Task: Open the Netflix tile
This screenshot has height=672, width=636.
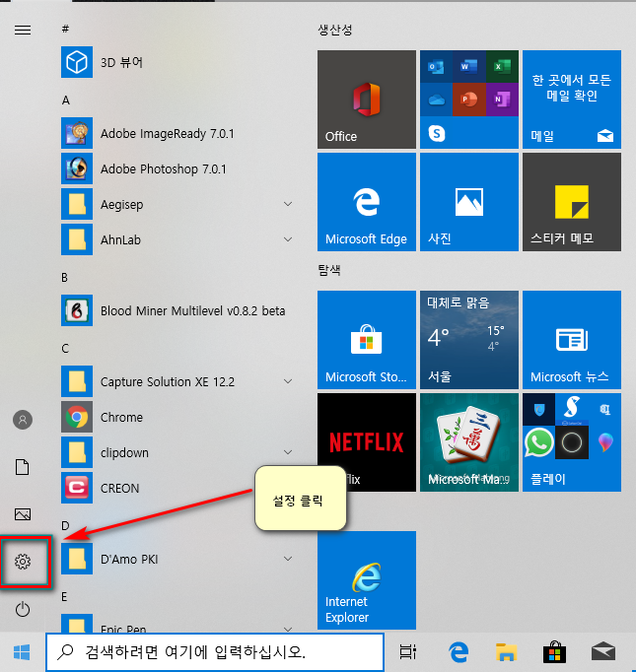Action: [x=367, y=442]
